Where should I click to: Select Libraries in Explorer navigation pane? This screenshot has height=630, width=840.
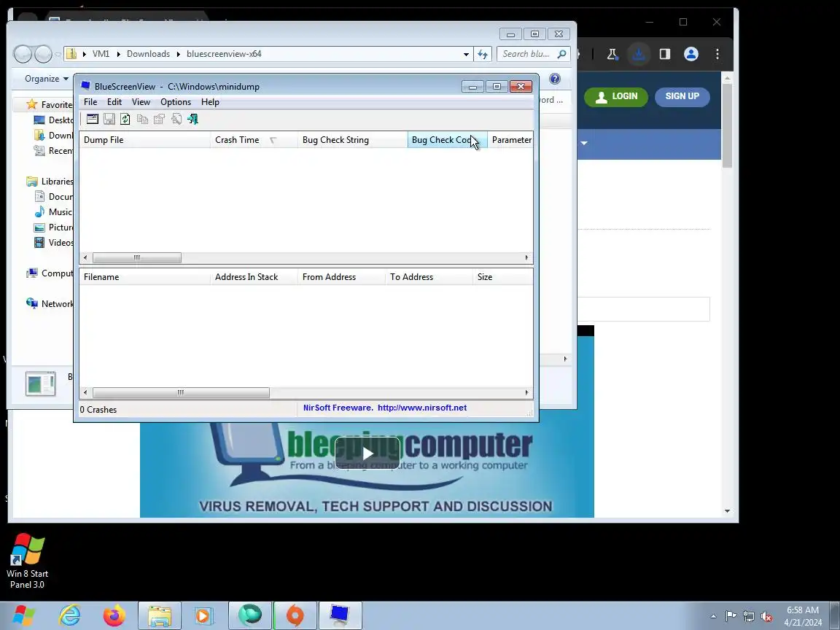50,181
